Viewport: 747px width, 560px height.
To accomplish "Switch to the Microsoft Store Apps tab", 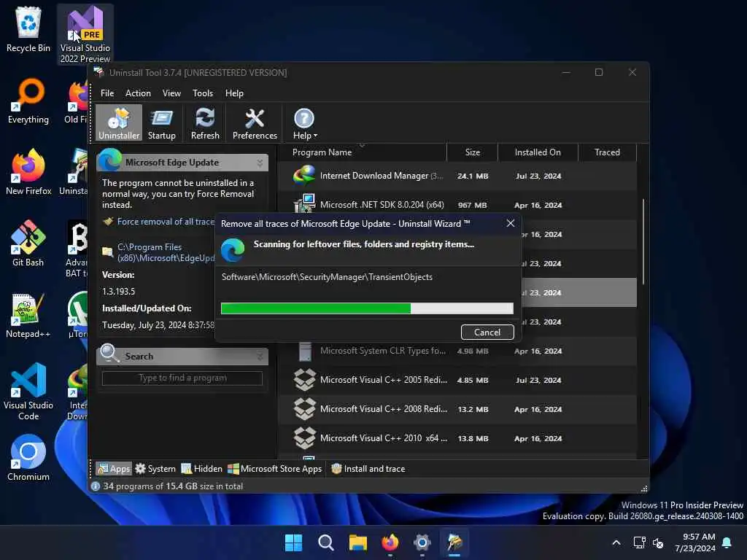I will [274, 469].
